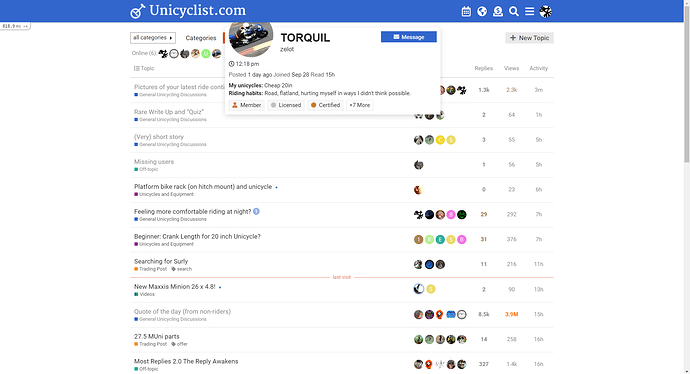Image resolution: width=690 pixels, height=374 pixels.
Task: Open topic Most Replies 2.0 The Reply Awakens
Action: 186,361
